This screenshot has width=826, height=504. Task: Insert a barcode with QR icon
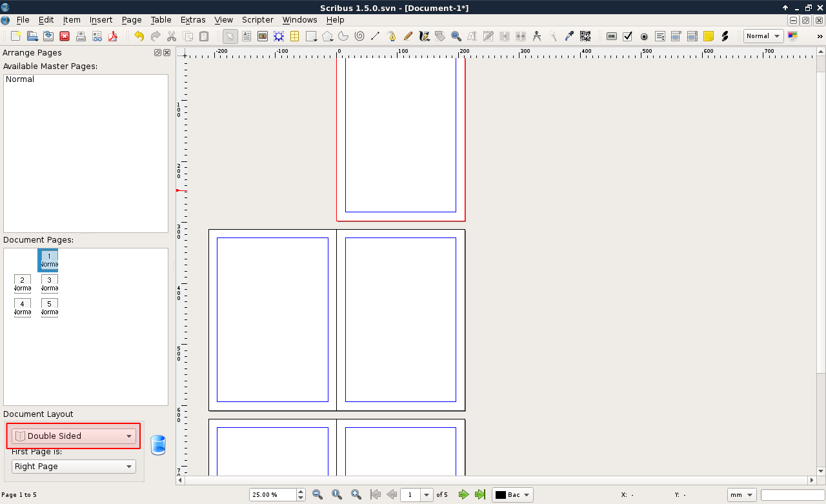tap(585, 36)
